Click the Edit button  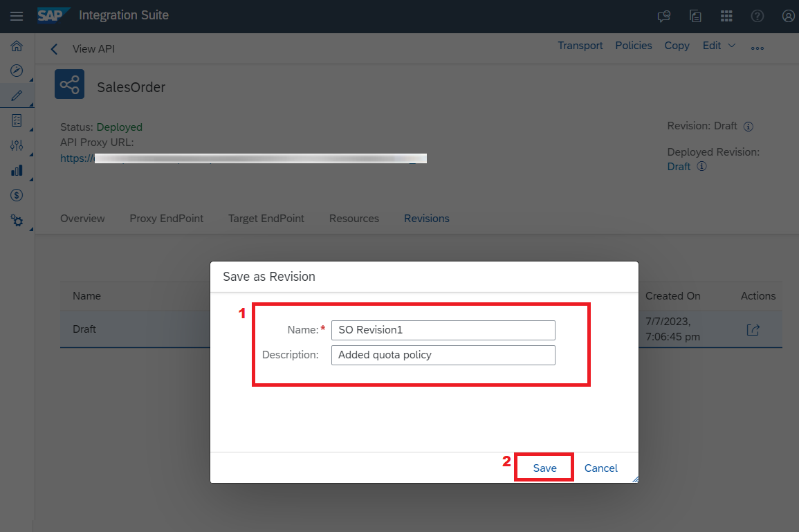711,46
